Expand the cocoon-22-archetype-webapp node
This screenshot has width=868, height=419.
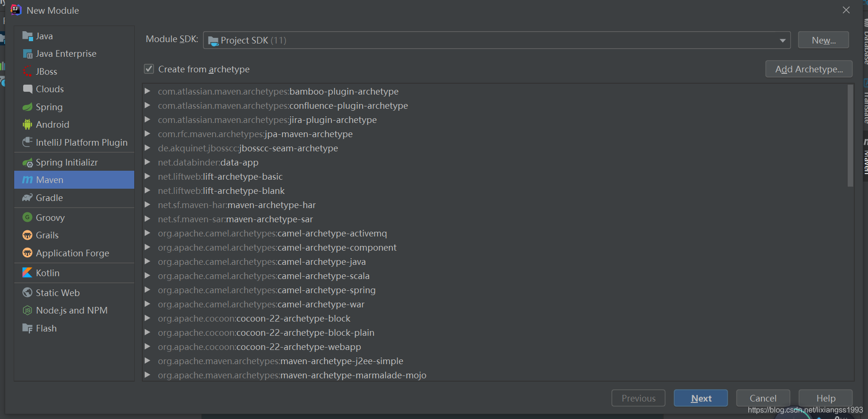pos(148,346)
